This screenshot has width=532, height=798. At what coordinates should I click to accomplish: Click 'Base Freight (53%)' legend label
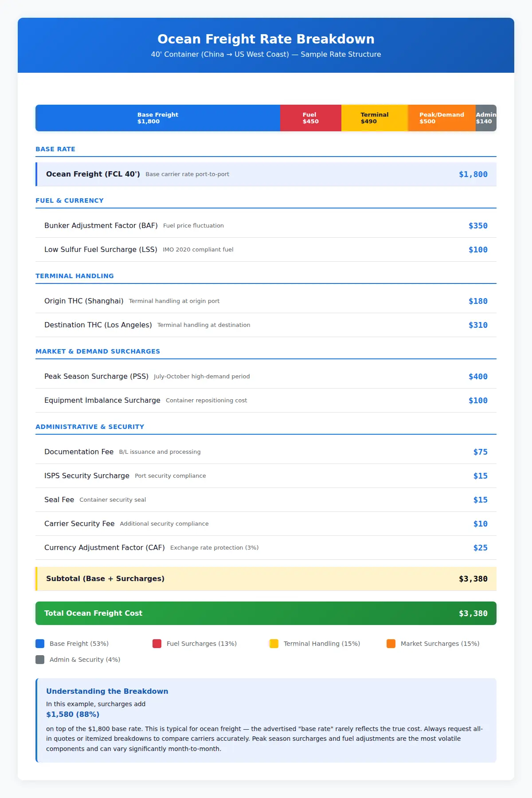coord(79,644)
